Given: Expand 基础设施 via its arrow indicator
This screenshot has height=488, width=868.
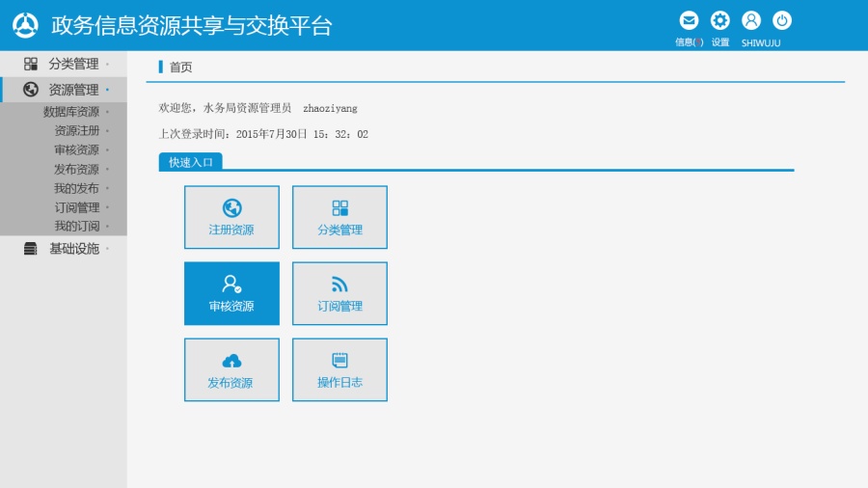Looking at the screenshot, I should point(107,249).
